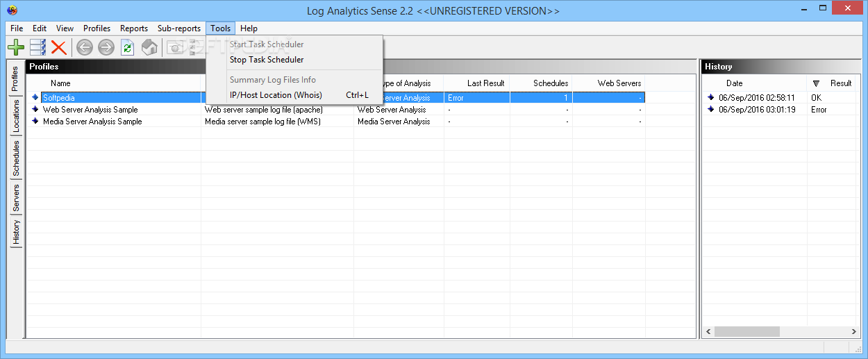The image size is (868, 359).
Task: Select Media Server Analysis Sample profile
Action: click(x=92, y=122)
